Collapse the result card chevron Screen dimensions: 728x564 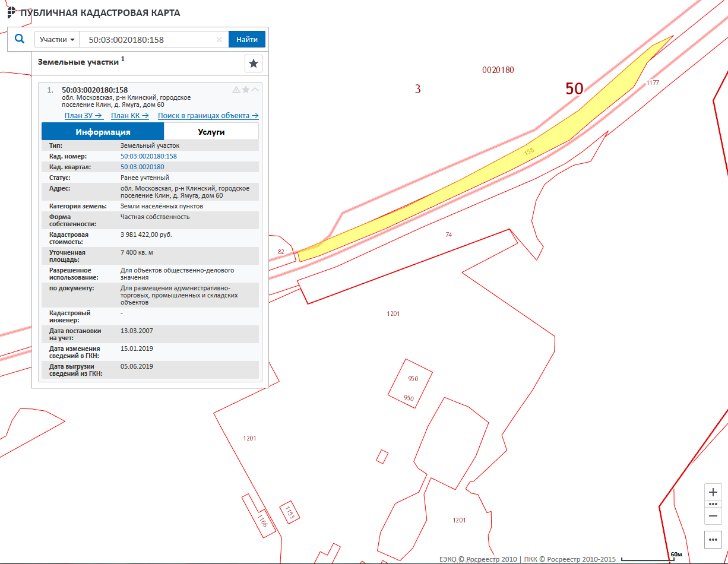255,90
